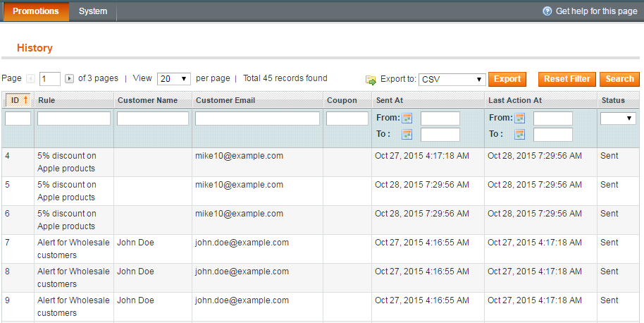This screenshot has height=323, width=644.
Task: Open Last Action At From calendar icon
Action: [x=519, y=118]
